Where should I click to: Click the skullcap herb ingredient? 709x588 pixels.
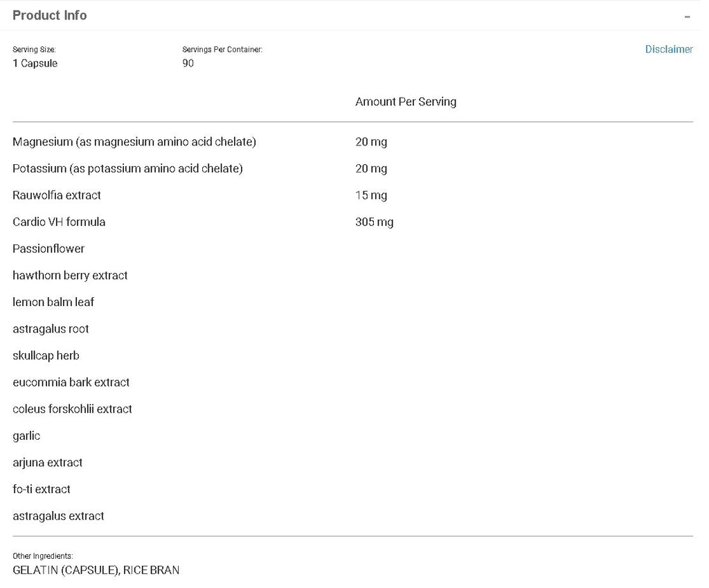(46, 356)
